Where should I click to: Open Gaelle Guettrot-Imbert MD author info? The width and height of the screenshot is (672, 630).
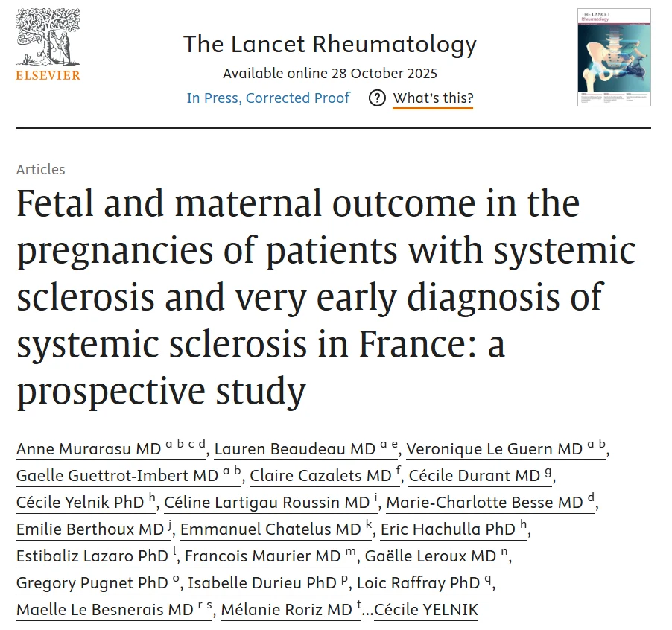point(118,476)
